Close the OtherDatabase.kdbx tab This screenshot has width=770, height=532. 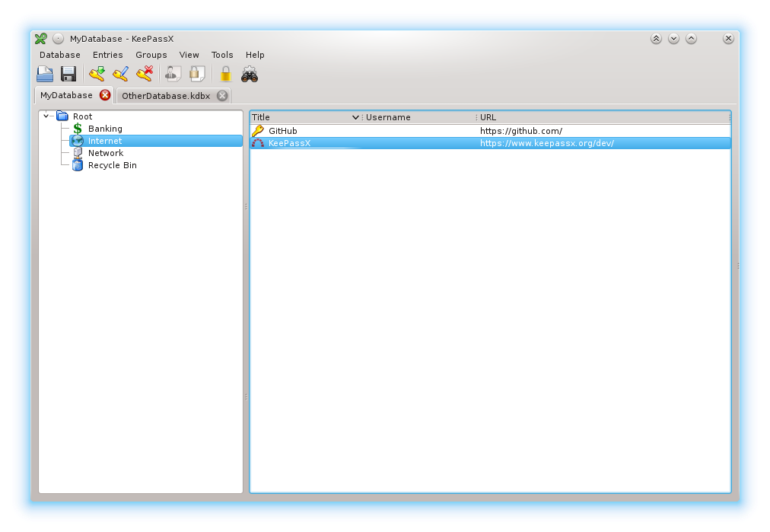(222, 96)
